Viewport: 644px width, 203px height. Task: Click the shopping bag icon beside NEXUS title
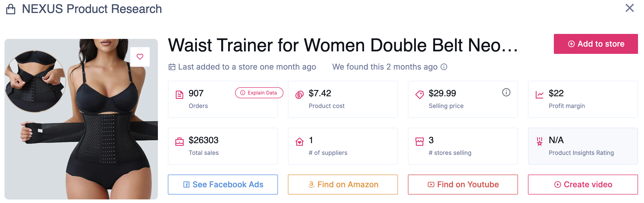11,9
